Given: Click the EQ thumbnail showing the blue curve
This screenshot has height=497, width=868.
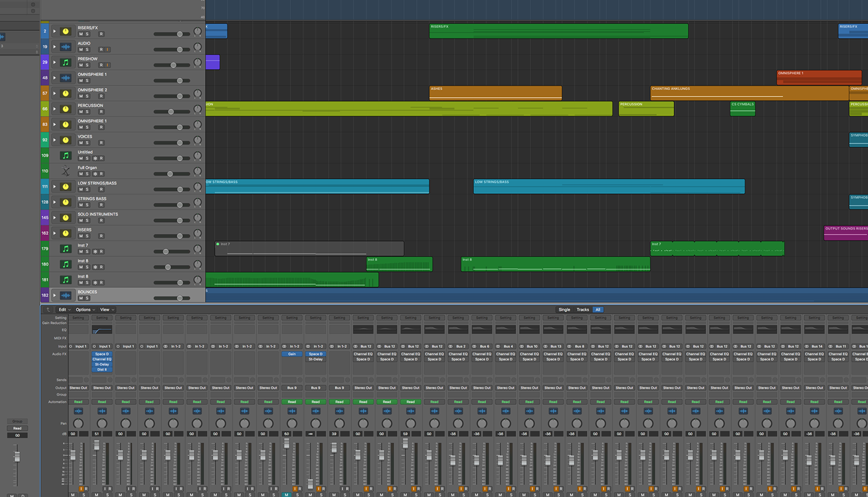Looking at the screenshot, I should point(102,330).
